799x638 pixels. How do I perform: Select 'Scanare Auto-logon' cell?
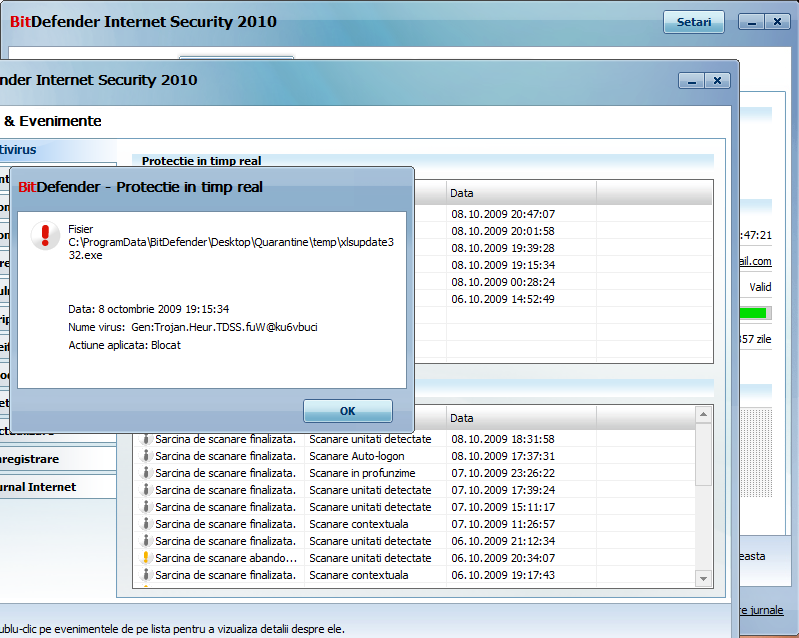tap(357, 456)
